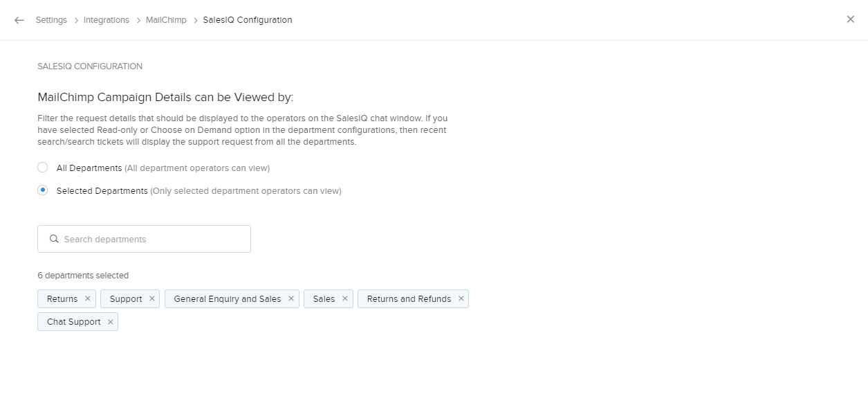
Task: Click the General Enquiry and Sales chip
Action: pos(227,299)
